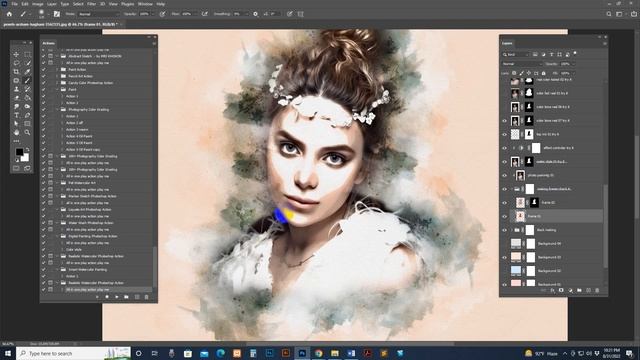Create new adjustment layer icon
The width and height of the screenshot is (640, 360).
(x=570, y=290)
